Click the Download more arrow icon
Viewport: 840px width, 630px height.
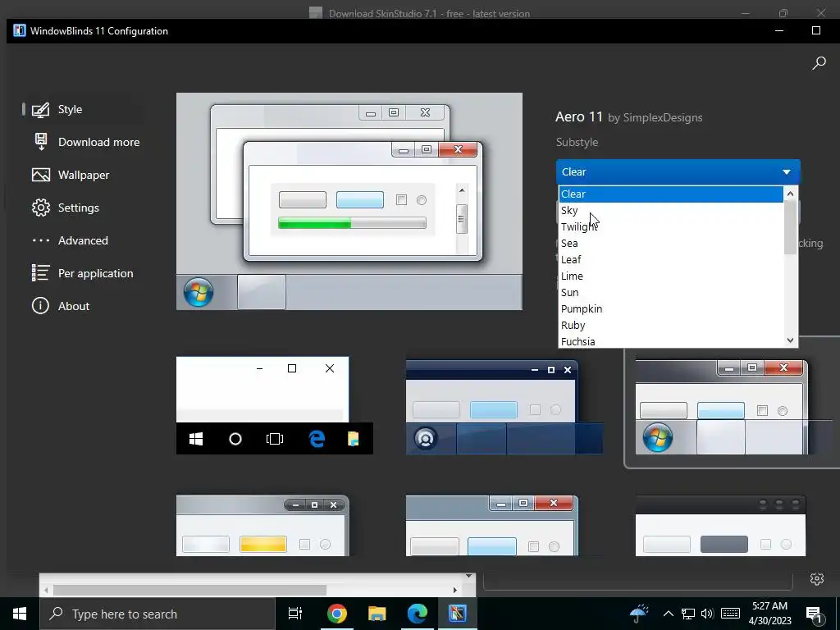pos(41,142)
